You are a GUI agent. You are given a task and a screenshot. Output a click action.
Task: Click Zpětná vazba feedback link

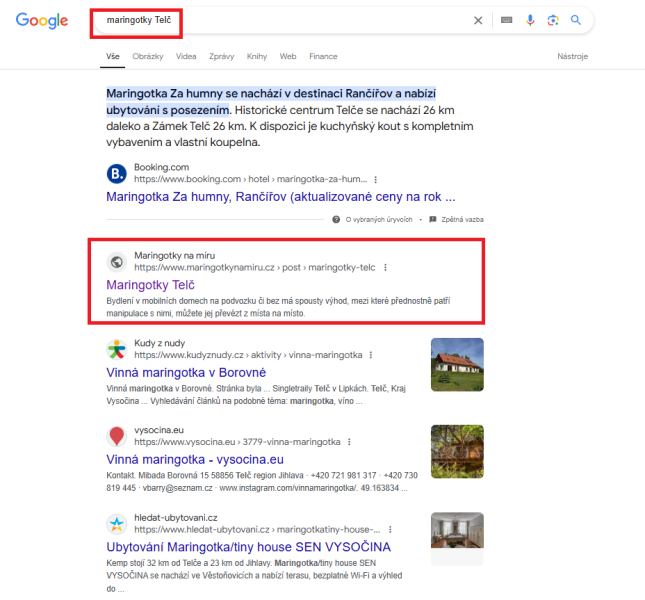[462, 220]
